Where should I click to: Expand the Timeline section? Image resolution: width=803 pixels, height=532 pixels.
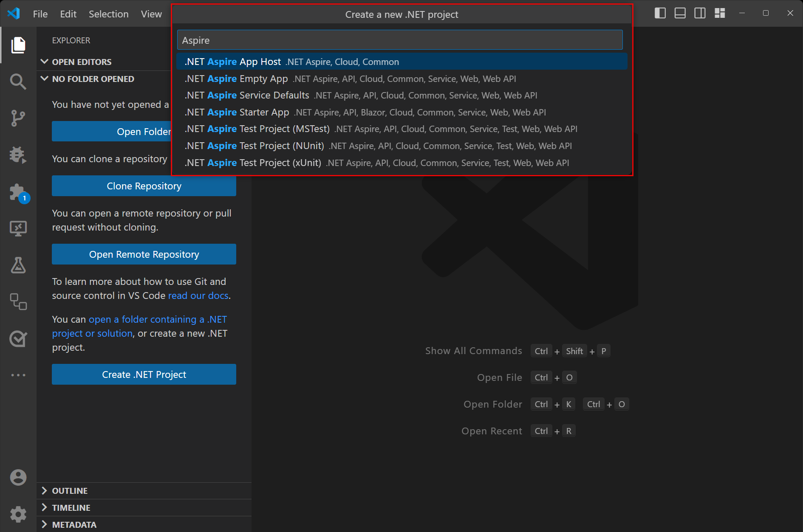coord(144,508)
